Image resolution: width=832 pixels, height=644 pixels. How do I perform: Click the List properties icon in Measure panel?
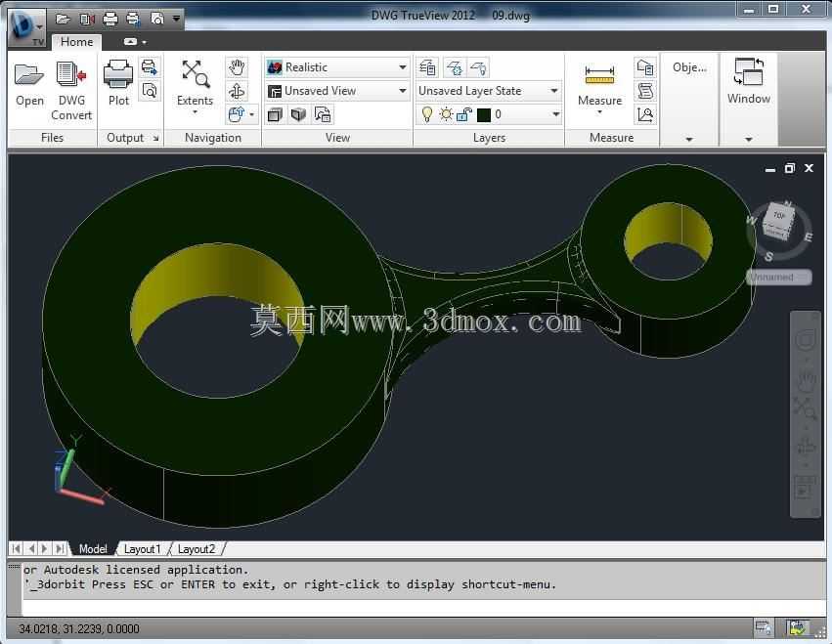pyautogui.click(x=645, y=91)
